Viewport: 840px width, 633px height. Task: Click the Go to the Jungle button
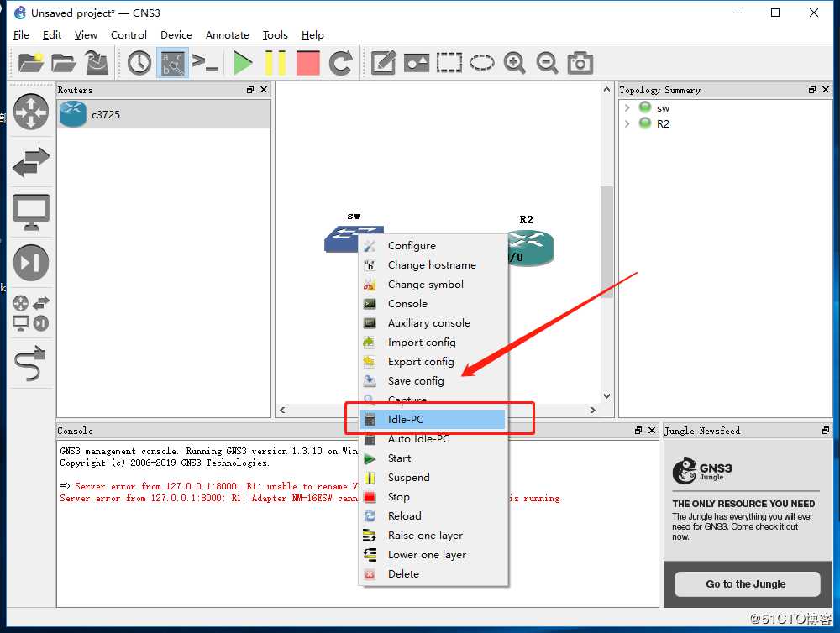pyautogui.click(x=747, y=583)
